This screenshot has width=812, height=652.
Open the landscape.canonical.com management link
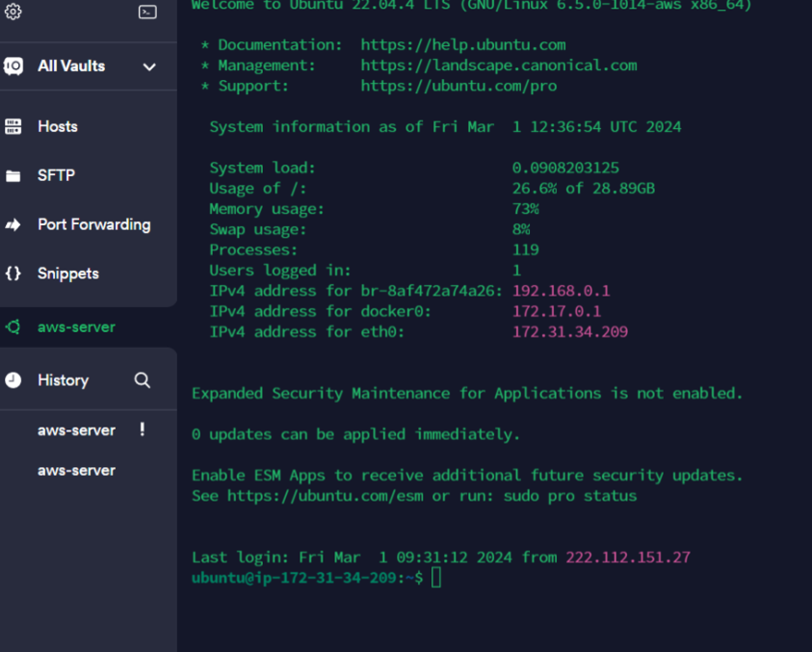click(x=499, y=65)
